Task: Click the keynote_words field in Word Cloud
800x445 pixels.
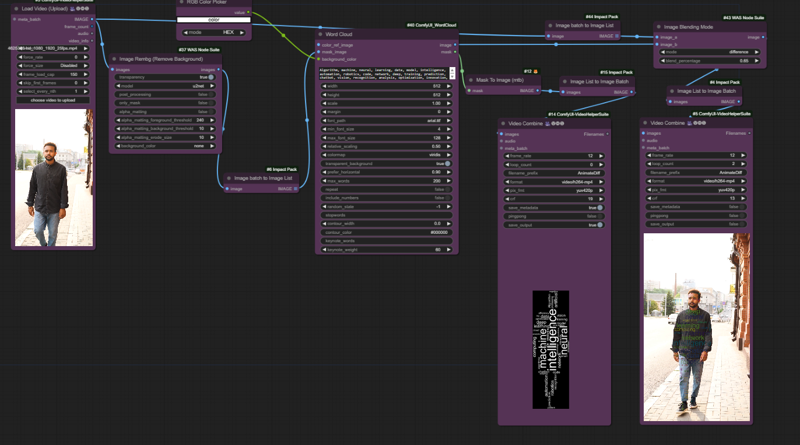Action: [x=386, y=241]
